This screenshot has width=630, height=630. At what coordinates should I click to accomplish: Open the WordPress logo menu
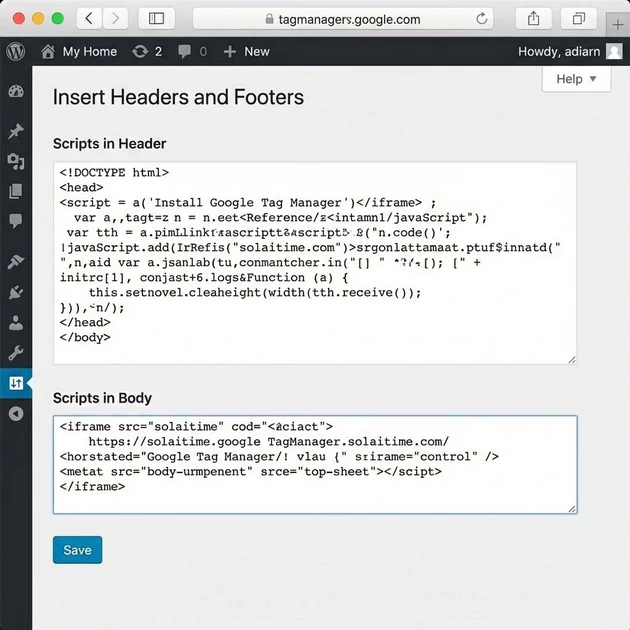[x=16, y=51]
